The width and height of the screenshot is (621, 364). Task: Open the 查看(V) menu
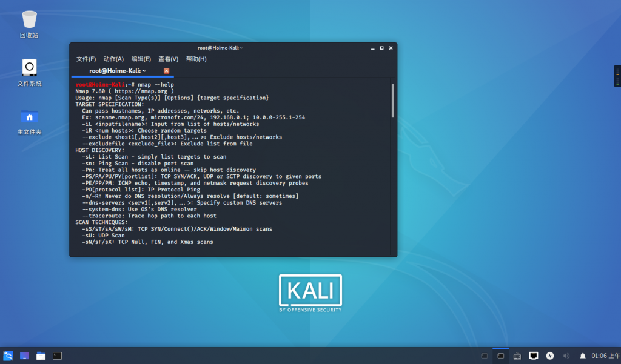coord(169,59)
